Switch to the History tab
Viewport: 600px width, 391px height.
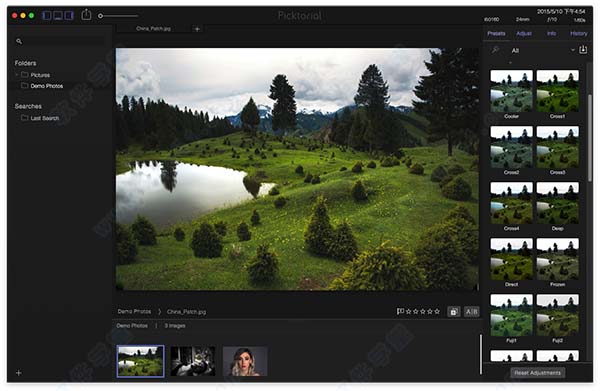pos(579,34)
